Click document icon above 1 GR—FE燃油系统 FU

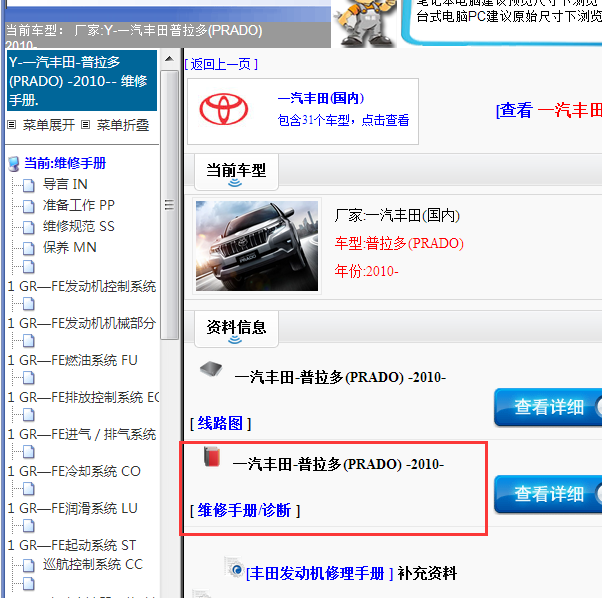(x=28, y=341)
